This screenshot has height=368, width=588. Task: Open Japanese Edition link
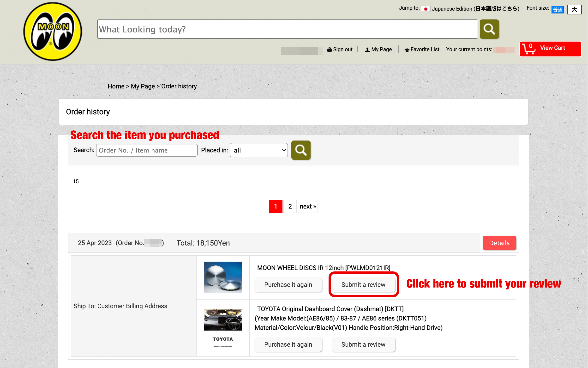pos(475,9)
